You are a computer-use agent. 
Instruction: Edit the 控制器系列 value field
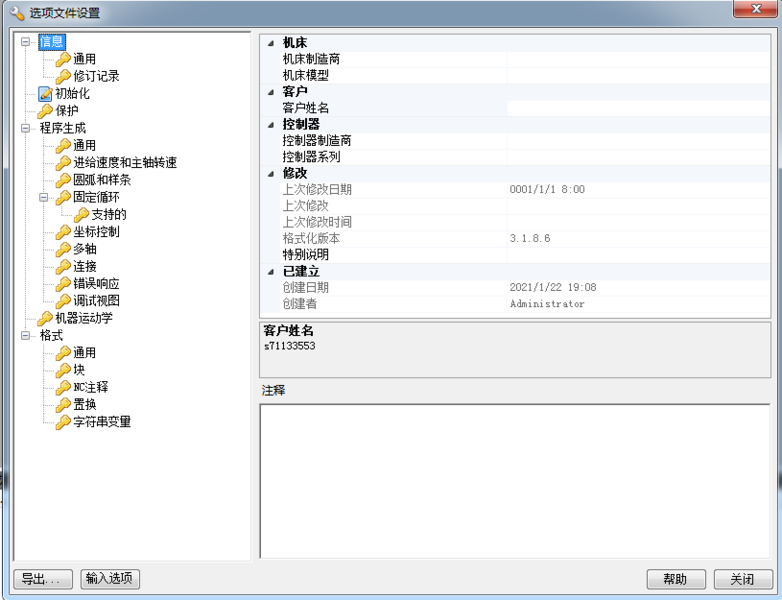coord(638,157)
